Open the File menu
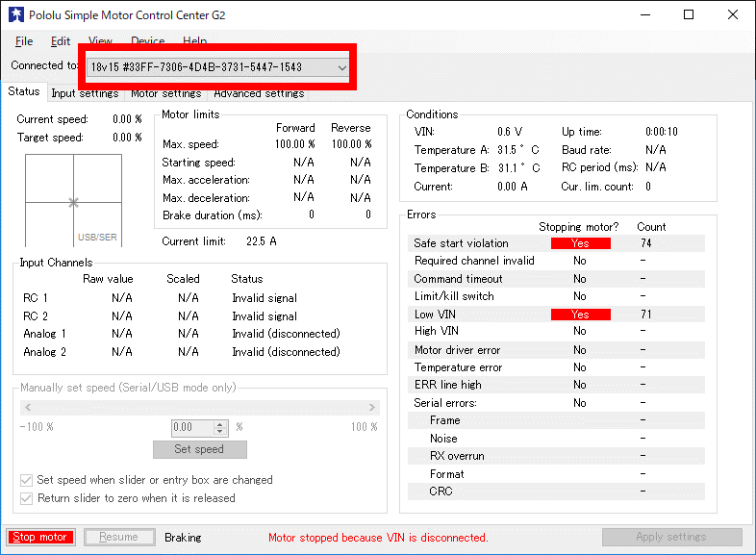756x555 pixels. [24, 41]
